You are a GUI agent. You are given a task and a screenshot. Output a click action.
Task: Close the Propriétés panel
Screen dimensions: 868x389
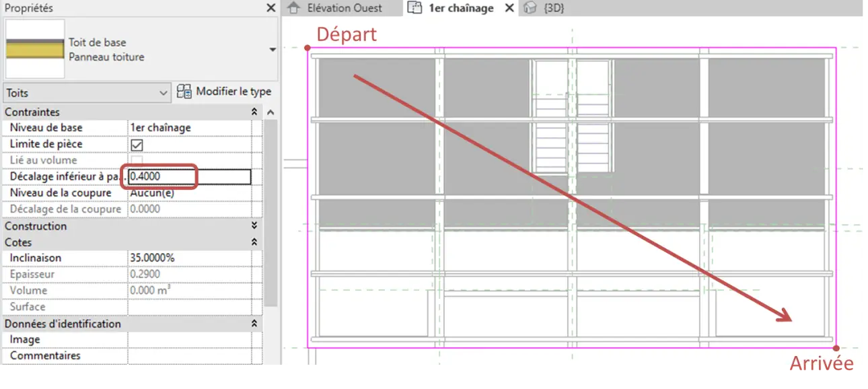tap(270, 8)
